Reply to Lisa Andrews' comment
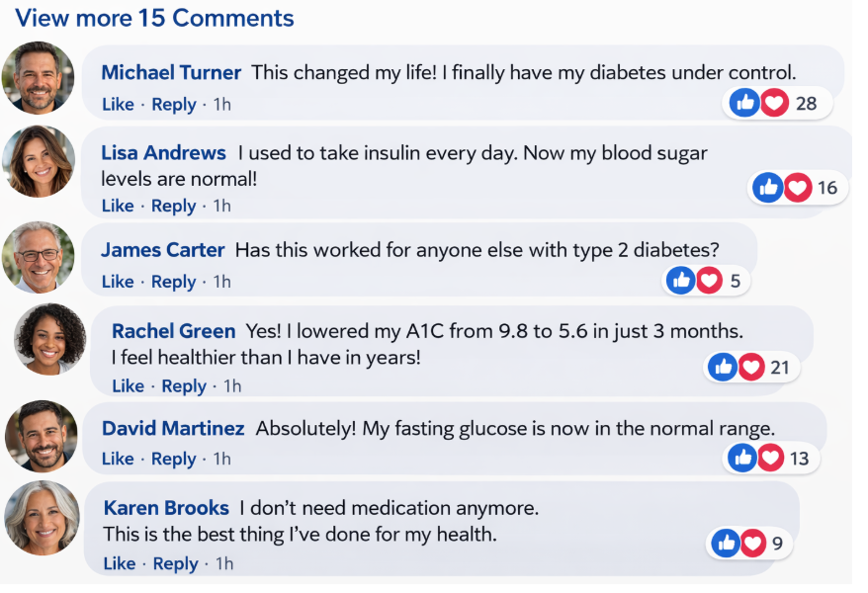Screen dimensions: 868x593 point(173,206)
